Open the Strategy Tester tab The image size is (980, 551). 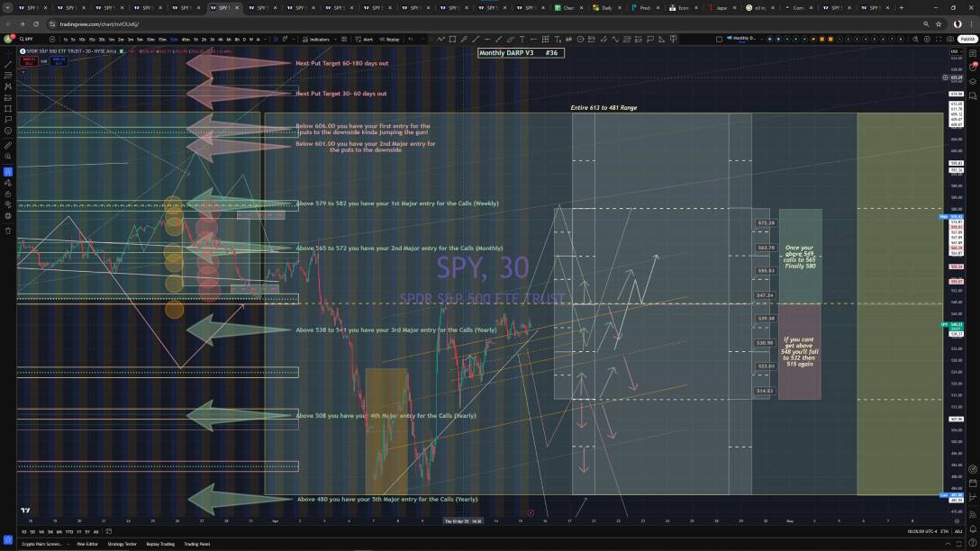click(122, 544)
